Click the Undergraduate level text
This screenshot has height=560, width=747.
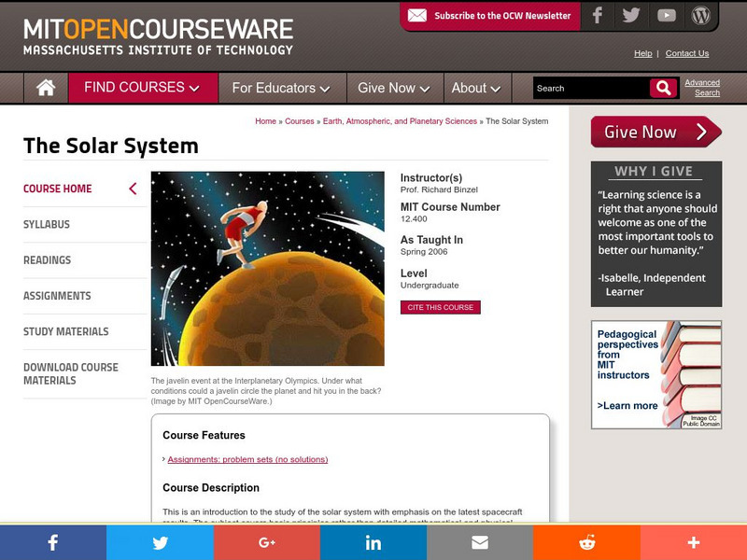(x=430, y=286)
